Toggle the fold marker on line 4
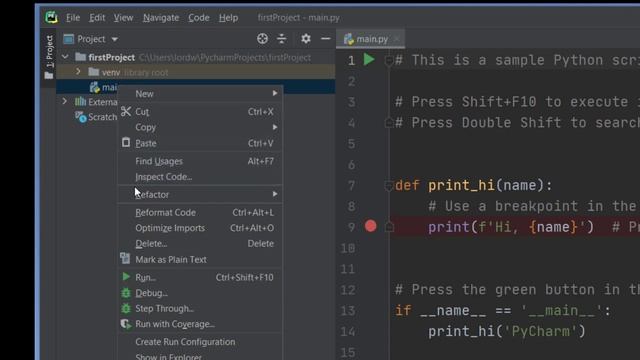This screenshot has height=360, width=640. click(x=389, y=123)
